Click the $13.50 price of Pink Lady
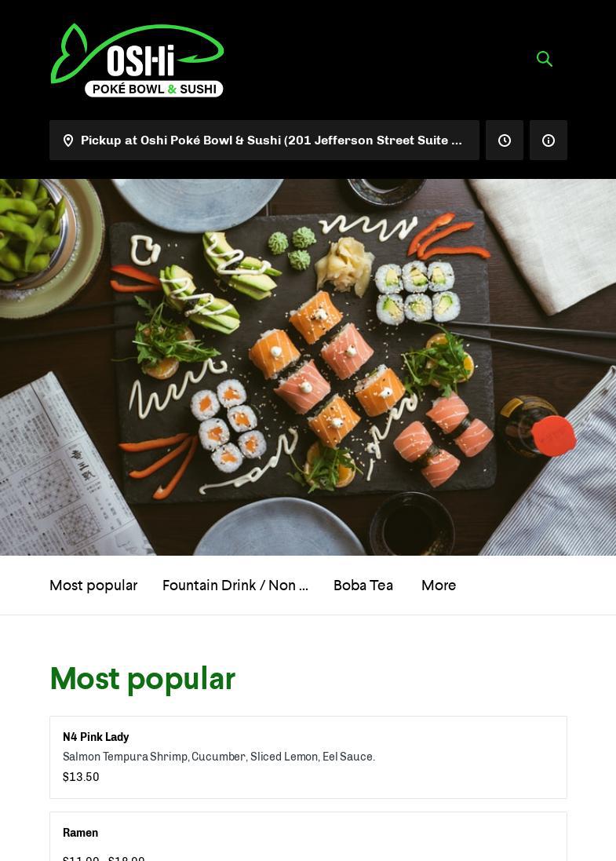The image size is (616, 861). tap(81, 777)
